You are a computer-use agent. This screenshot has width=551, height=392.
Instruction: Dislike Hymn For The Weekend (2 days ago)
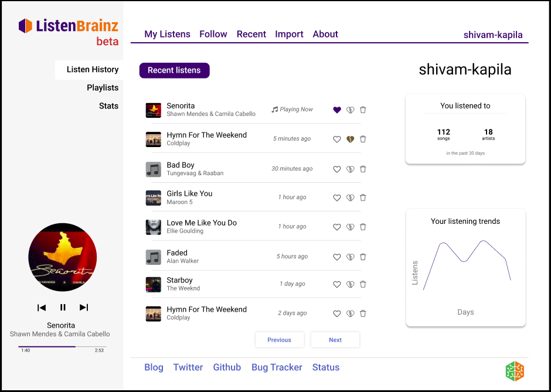pos(350,313)
